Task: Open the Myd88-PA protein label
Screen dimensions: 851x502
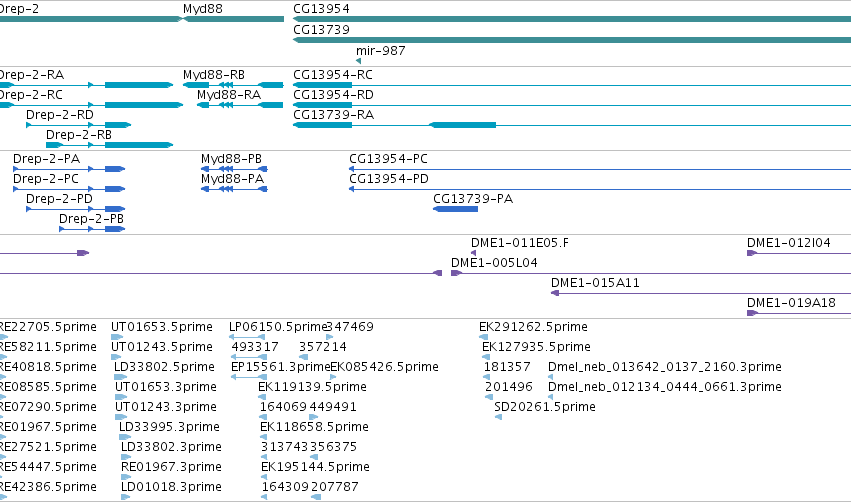Action: pyautogui.click(x=232, y=179)
